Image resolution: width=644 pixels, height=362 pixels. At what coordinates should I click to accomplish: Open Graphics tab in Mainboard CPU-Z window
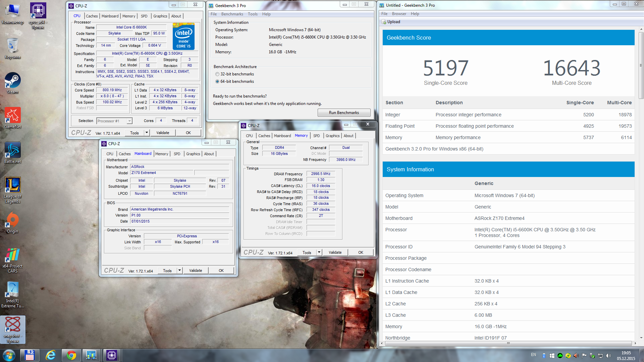[x=193, y=154]
